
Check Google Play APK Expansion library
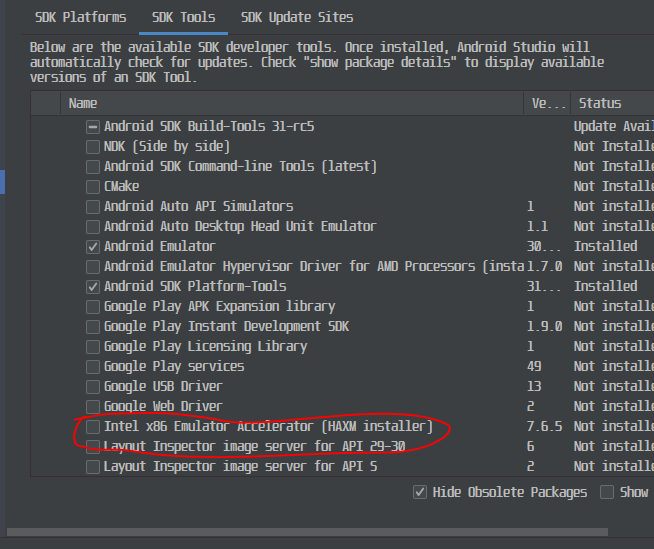click(x=93, y=307)
